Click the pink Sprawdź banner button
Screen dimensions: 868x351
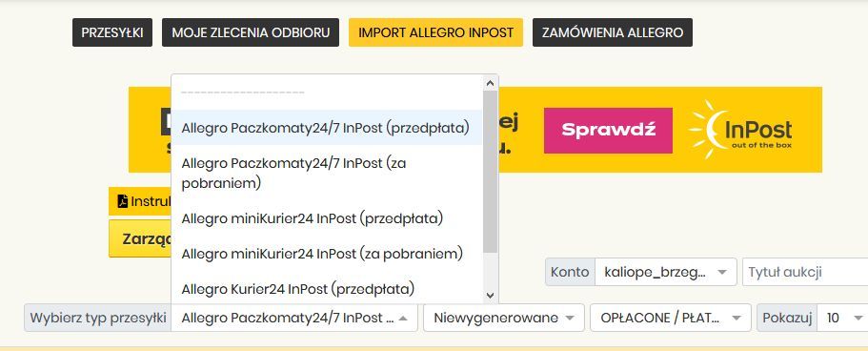pos(608,131)
